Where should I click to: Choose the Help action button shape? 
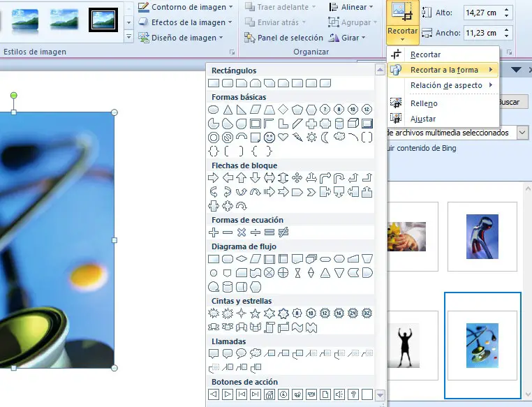353,394
